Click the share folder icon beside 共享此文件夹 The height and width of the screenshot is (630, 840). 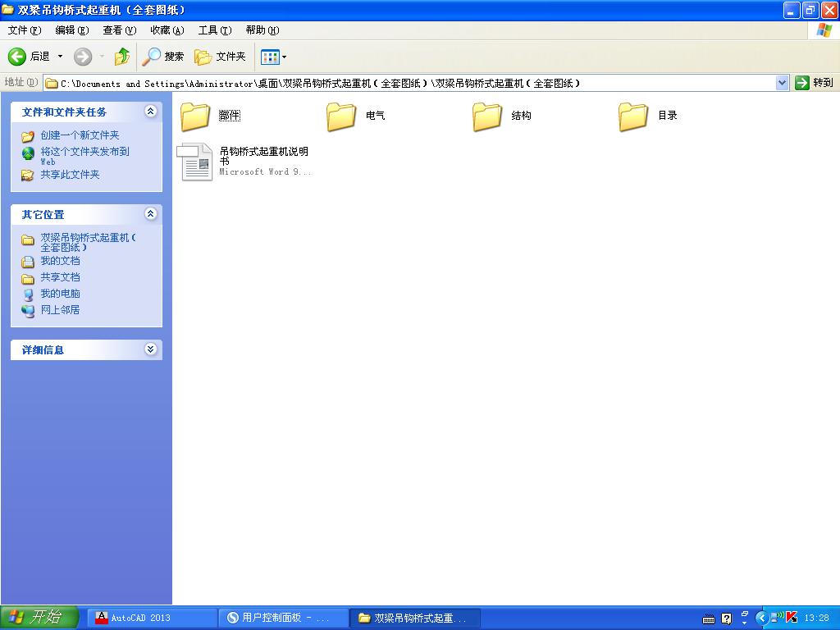pos(28,176)
